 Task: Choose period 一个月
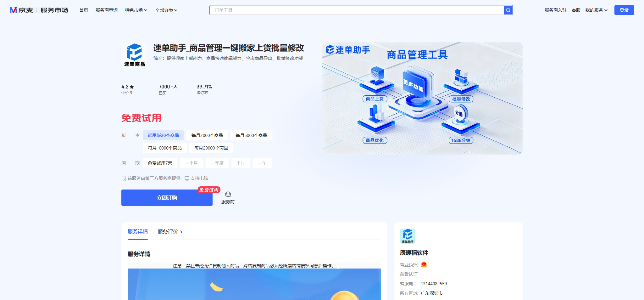(191, 163)
